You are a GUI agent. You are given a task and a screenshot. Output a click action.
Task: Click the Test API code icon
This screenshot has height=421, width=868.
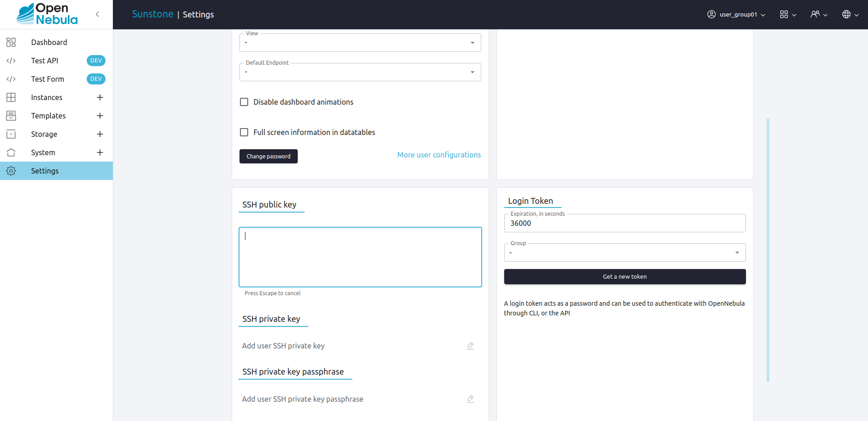pyautogui.click(x=11, y=61)
